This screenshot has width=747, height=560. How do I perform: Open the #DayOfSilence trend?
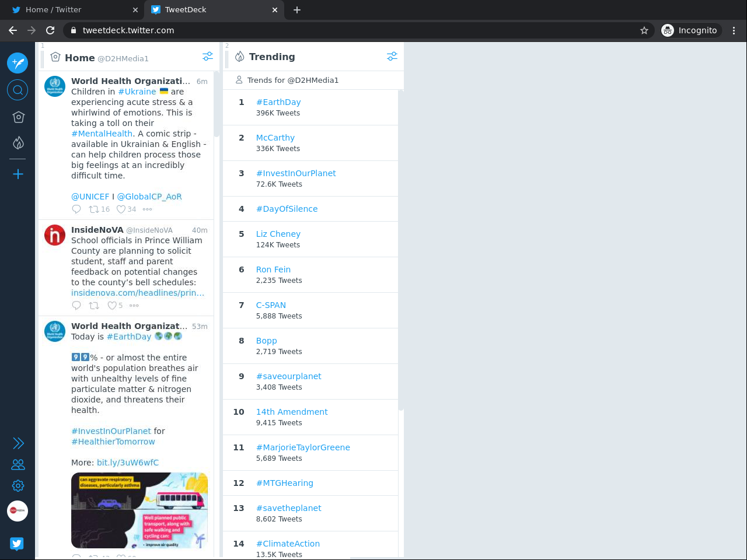(287, 209)
